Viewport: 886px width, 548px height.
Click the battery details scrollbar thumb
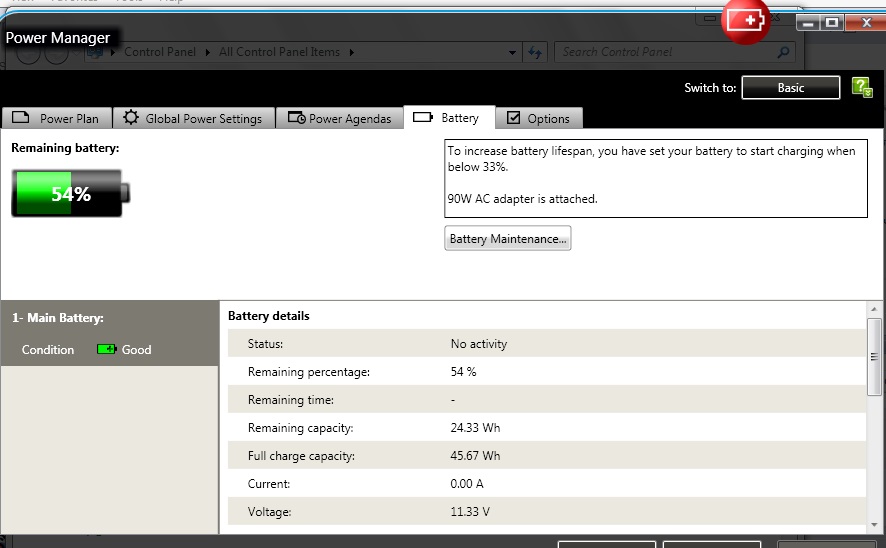click(874, 356)
